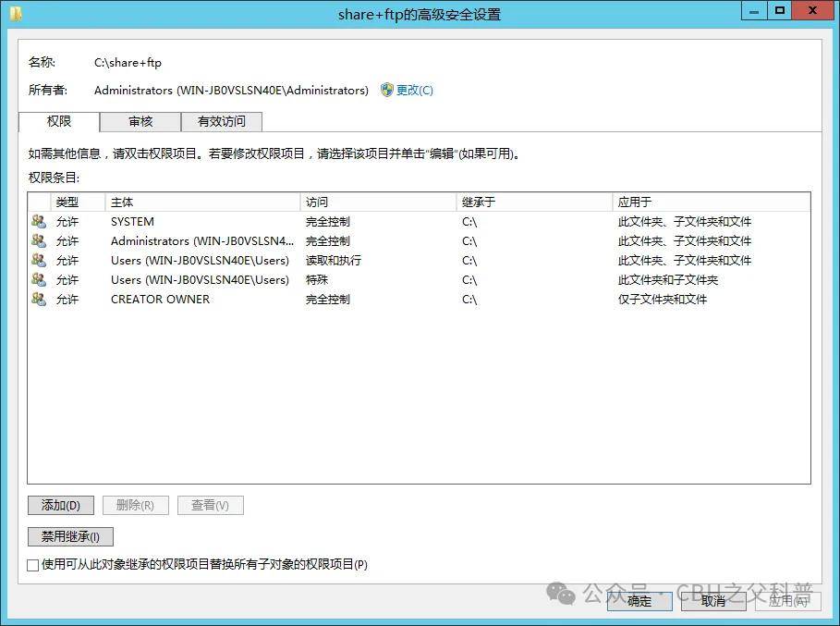Click the 添加(D) button
This screenshot has height=626, width=840.
tap(61, 506)
